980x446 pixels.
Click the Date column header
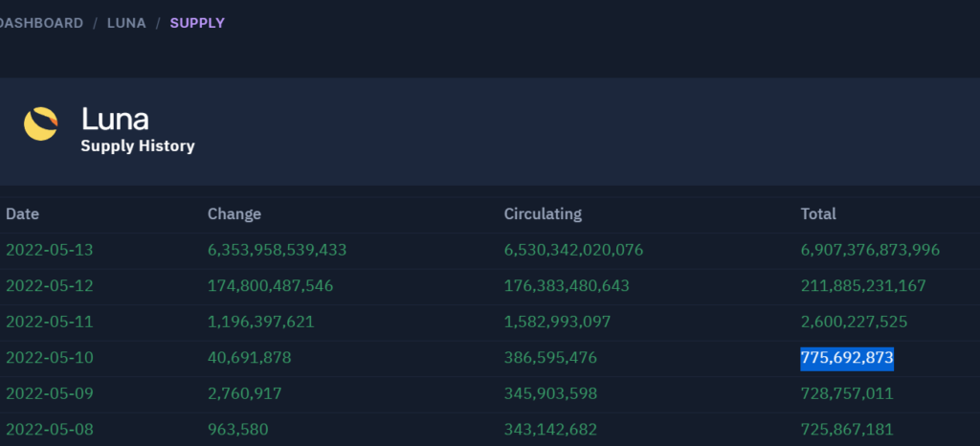point(22,214)
